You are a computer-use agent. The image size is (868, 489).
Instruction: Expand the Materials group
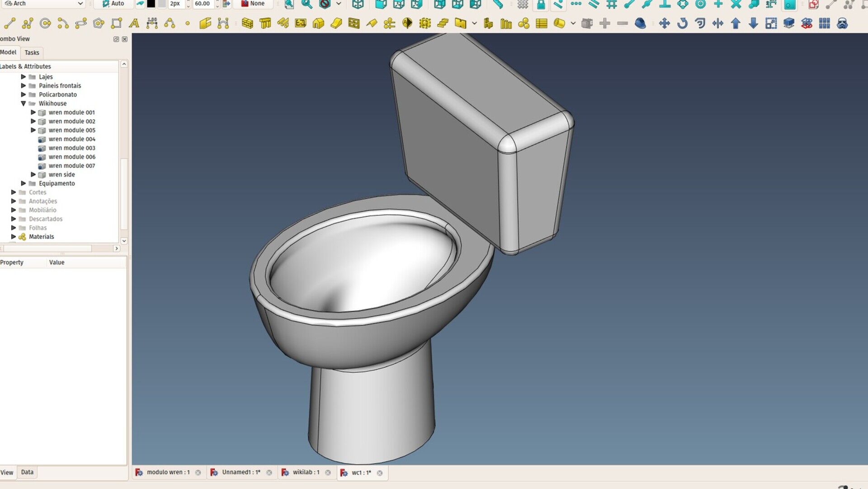(x=14, y=237)
